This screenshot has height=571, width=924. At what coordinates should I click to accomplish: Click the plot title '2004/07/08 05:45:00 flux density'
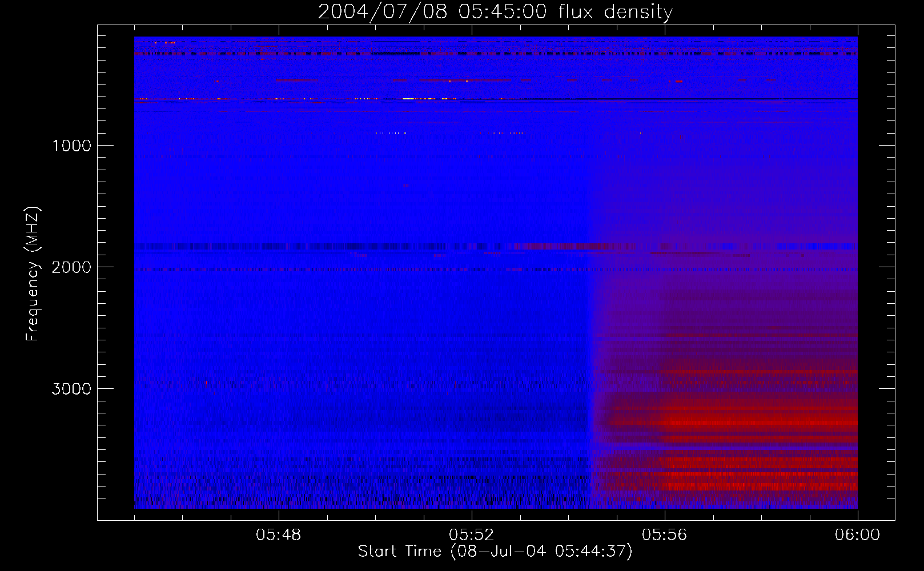pos(495,12)
